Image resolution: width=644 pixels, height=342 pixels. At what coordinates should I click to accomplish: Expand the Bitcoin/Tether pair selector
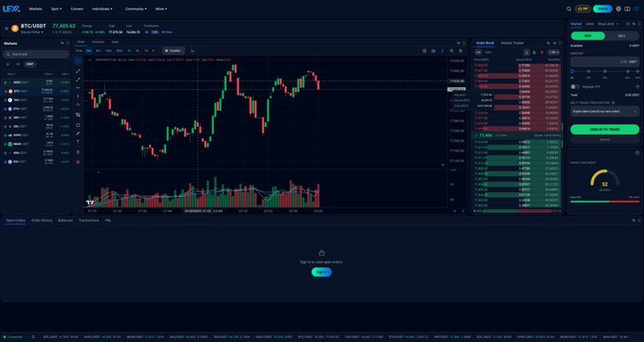pos(32,32)
